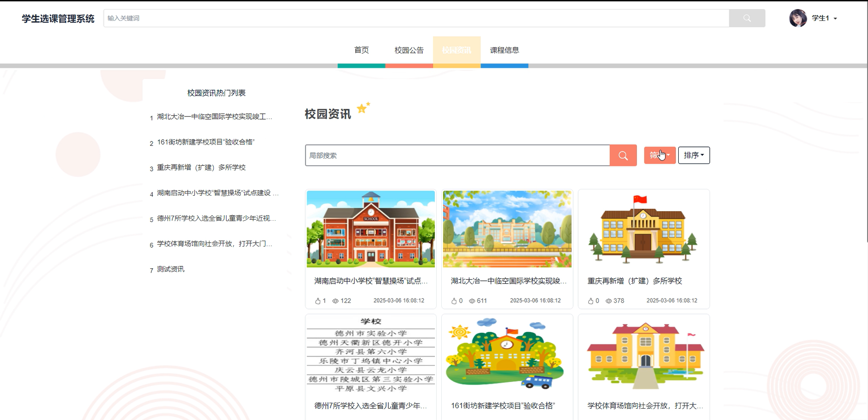Screen dimensions: 868x420
Task: Click the orange local search magnifier button
Action: point(623,155)
